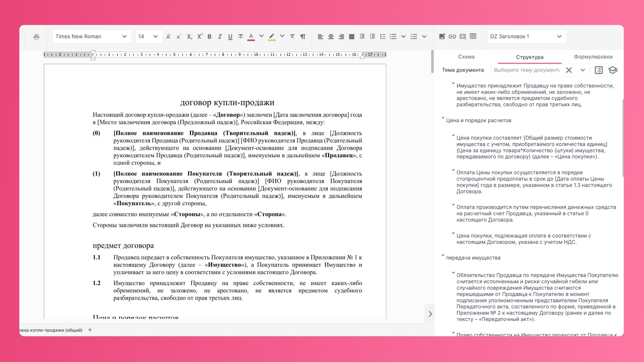Insert a hyperlink
This screenshot has height=362, width=644.
pyautogui.click(x=452, y=37)
